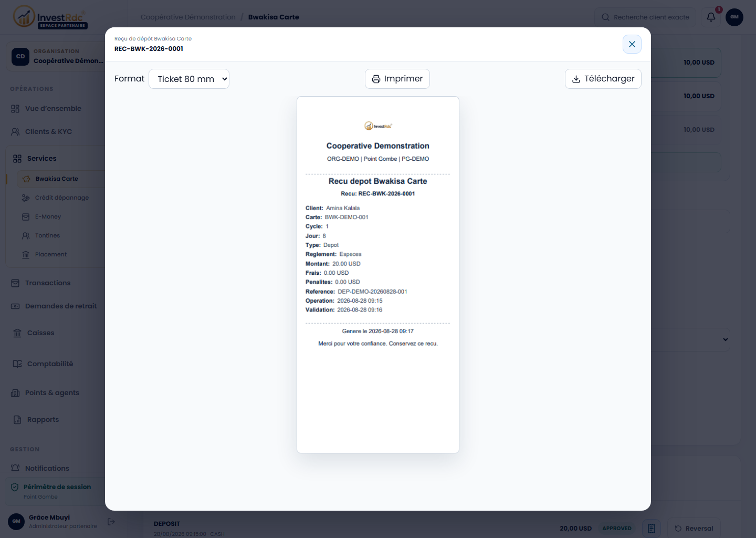Expand the Services group
756x538 pixels.
tap(41, 158)
